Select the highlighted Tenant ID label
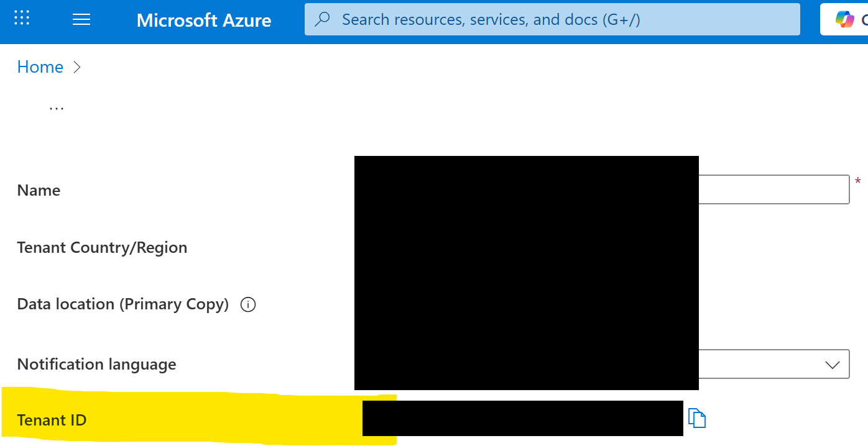868x446 pixels. coord(52,420)
